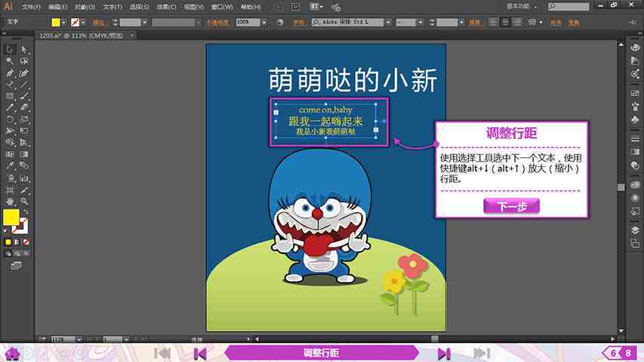Open the Layers panel icon in right dock
This screenshot has width=644, height=362.
(635, 230)
